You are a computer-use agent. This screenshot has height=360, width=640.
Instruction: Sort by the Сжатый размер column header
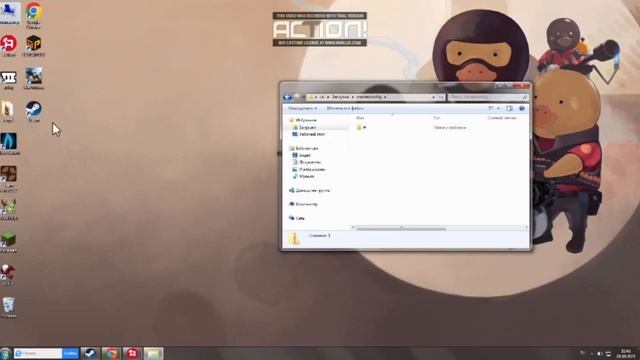point(502,118)
